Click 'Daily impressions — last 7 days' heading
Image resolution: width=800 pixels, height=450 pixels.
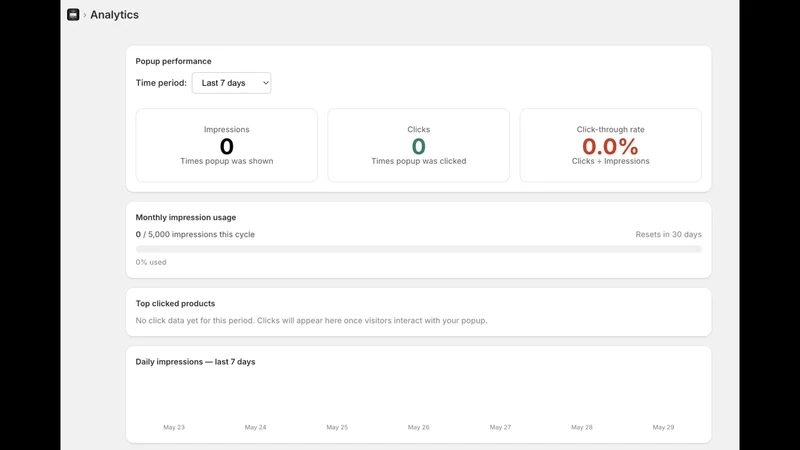click(195, 362)
